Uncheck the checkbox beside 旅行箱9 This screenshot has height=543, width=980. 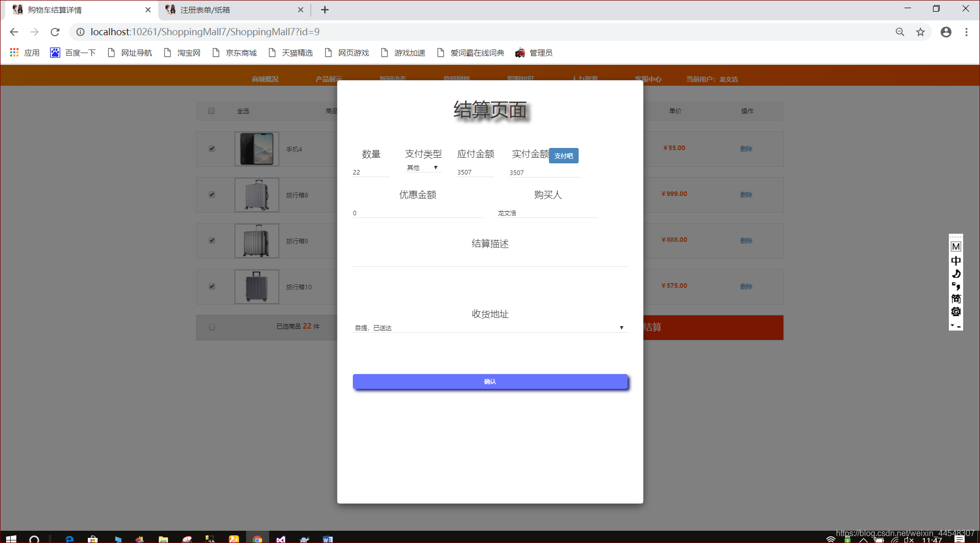click(x=211, y=240)
